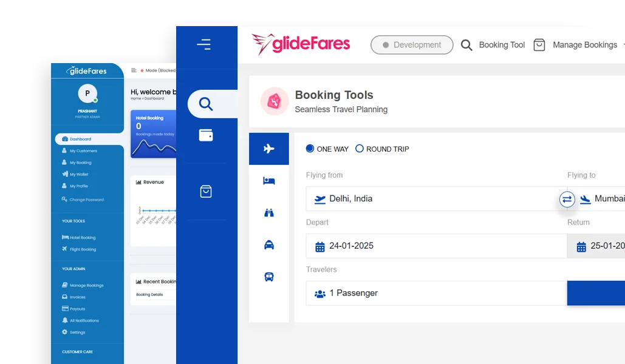Choose the bus booking icon
The image size is (625, 364).
268,277
